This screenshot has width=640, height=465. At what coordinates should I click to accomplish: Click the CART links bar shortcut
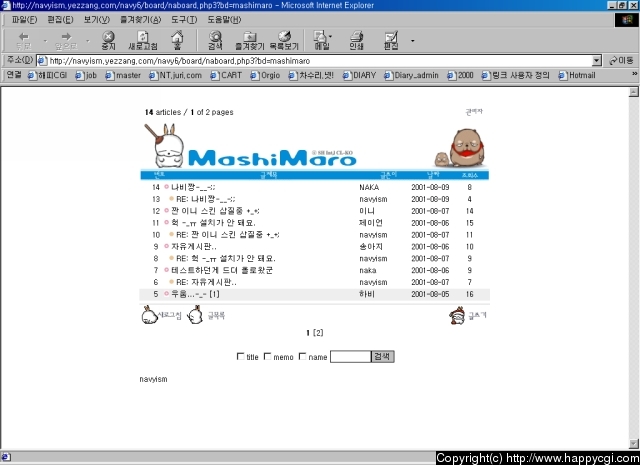point(227,76)
